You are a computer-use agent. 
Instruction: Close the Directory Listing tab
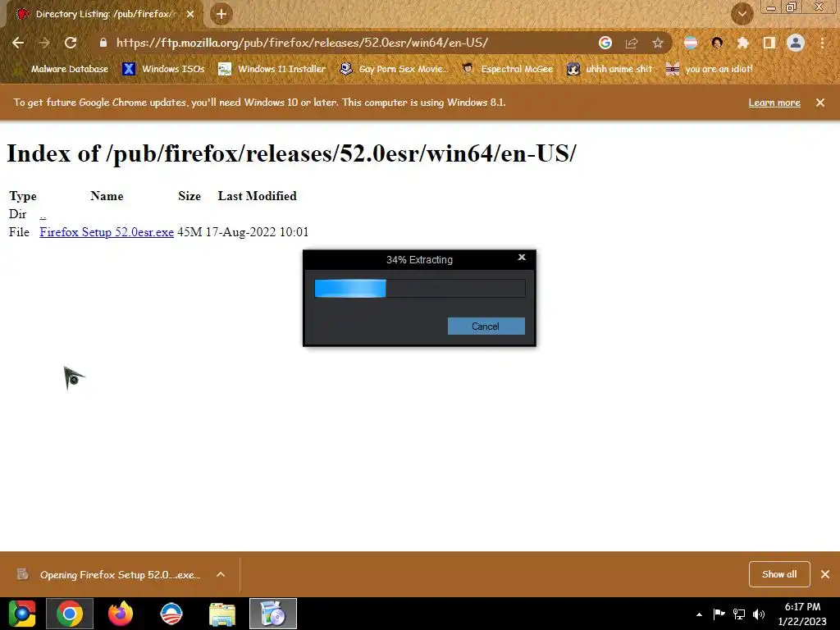tap(190, 14)
